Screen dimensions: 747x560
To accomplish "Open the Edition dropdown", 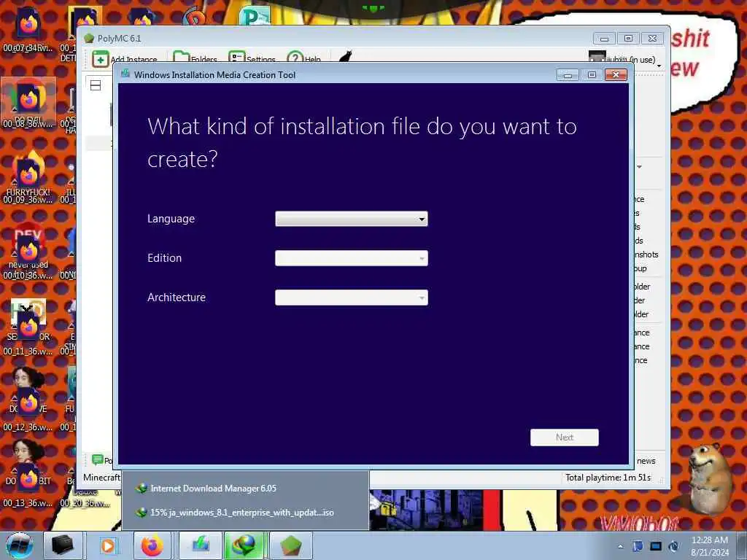I will [351, 258].
